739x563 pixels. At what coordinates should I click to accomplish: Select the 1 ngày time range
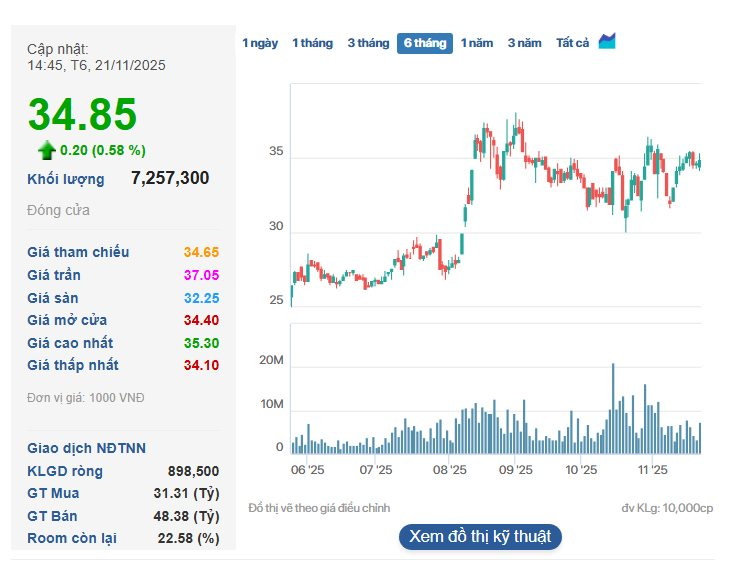(260, 43)
